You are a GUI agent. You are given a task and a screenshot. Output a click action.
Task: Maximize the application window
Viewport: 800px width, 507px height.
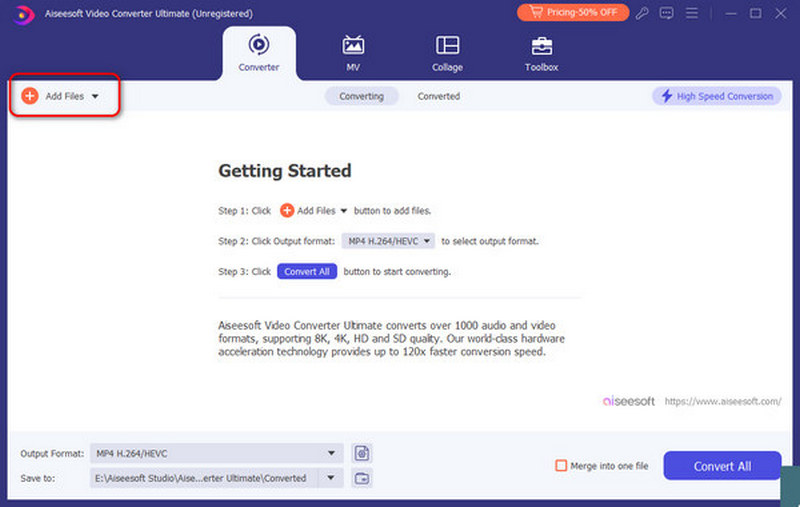tap(756, 13)
